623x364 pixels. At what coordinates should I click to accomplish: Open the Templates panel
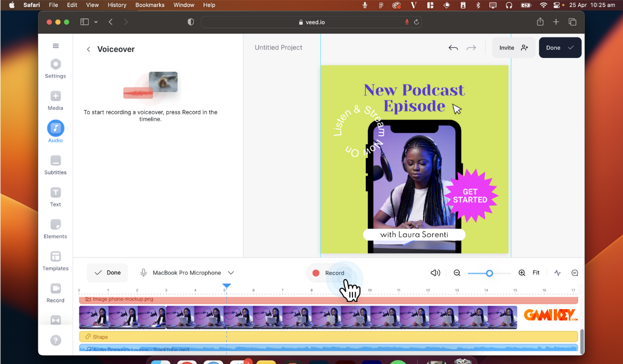coord(55,261)
